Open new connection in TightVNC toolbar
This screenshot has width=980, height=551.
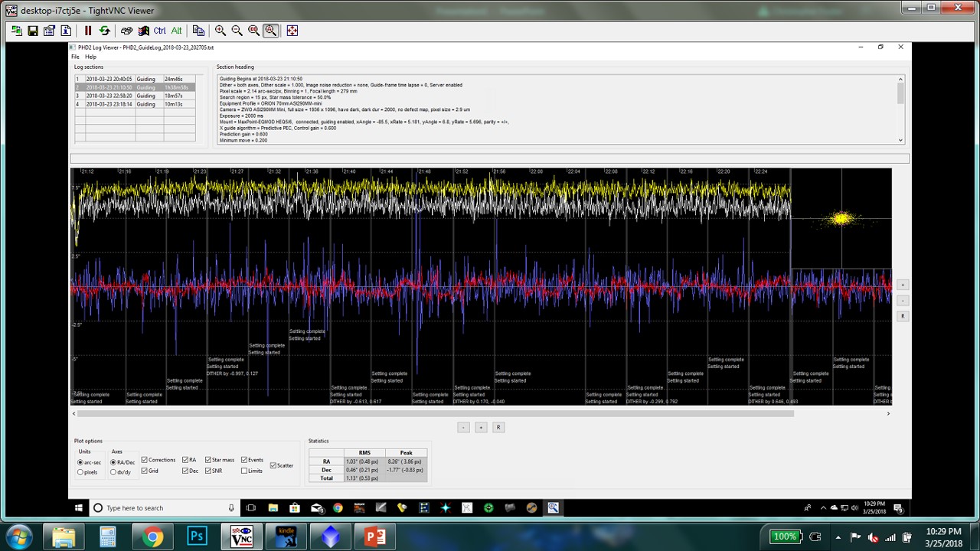click(x=16, y=31)
